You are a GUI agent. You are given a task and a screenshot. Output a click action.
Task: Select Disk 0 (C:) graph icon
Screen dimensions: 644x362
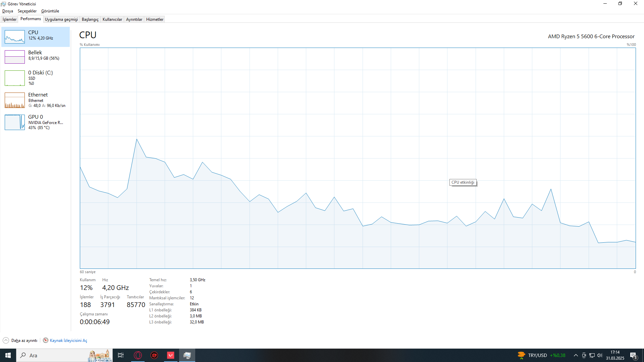click(x=15, y=78)
